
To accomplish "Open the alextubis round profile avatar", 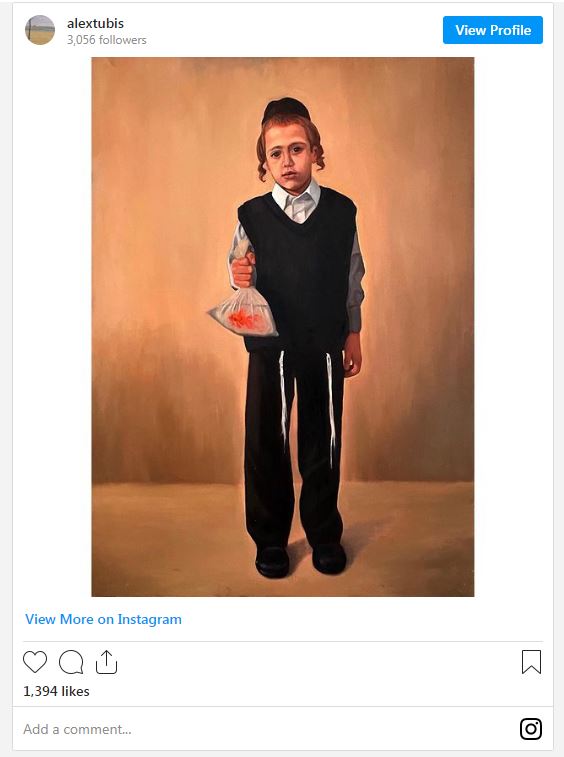I will pyautogui.click(x=40, y=30).
